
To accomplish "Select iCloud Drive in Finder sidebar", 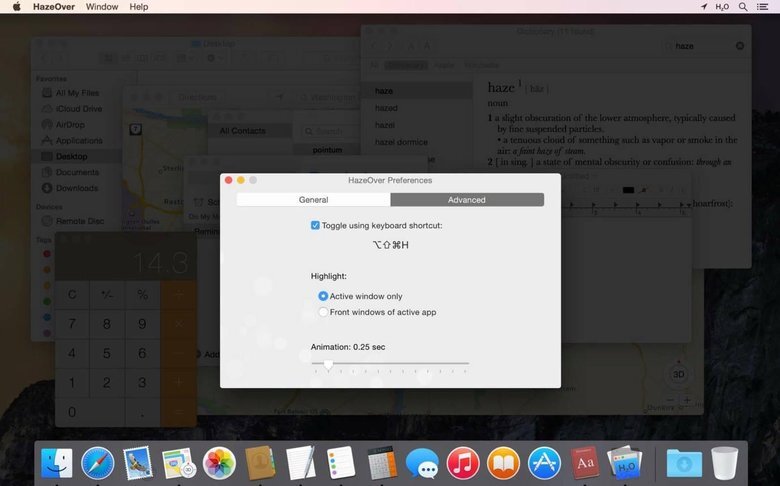I will (77, 109).
